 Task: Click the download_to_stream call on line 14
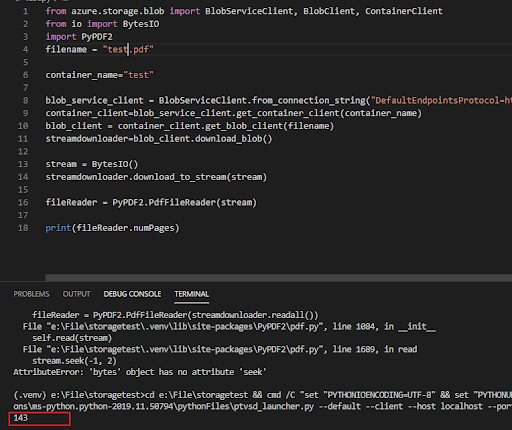click(156, 177)
